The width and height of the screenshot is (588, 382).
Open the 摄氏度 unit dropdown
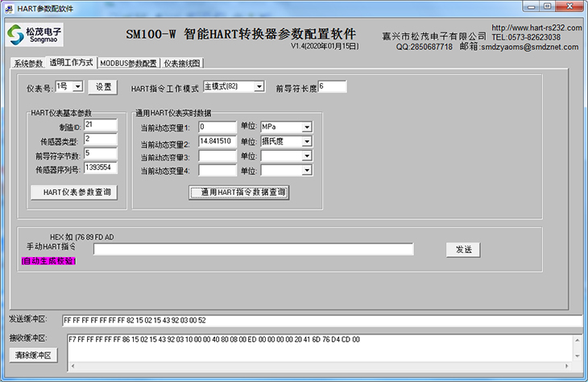(x=307, y=142)
